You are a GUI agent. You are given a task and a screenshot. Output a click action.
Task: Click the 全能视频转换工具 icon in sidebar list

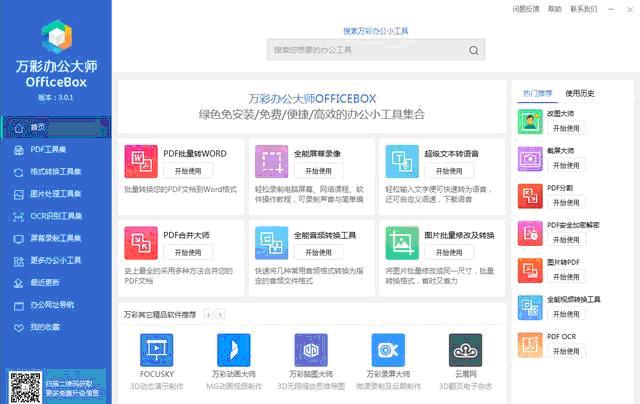click(530, 308)
